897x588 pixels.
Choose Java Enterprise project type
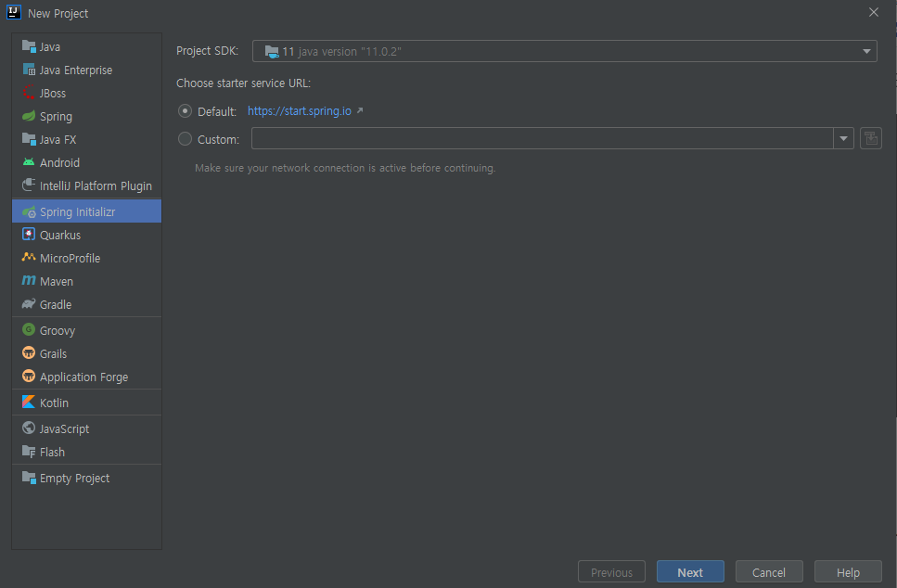[x=87, y=70]
